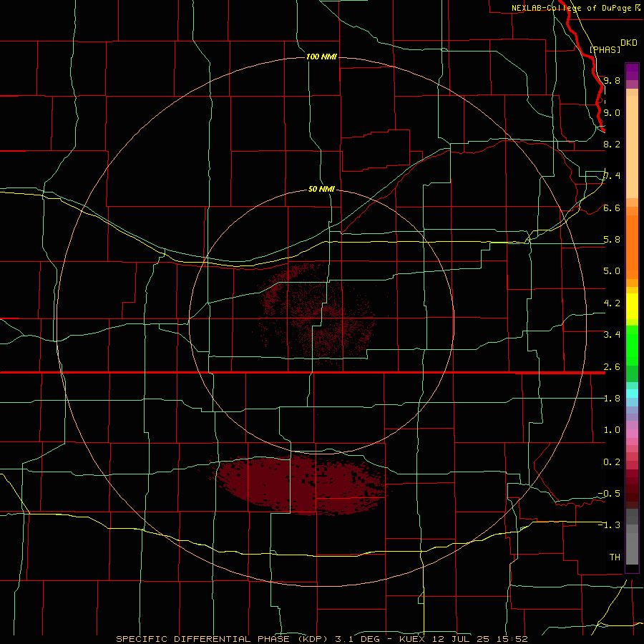Image resolution: width=644 pixels, height=644 pixels.
Task: Click the 1.8 value on the scale
Action: [612, 399]
